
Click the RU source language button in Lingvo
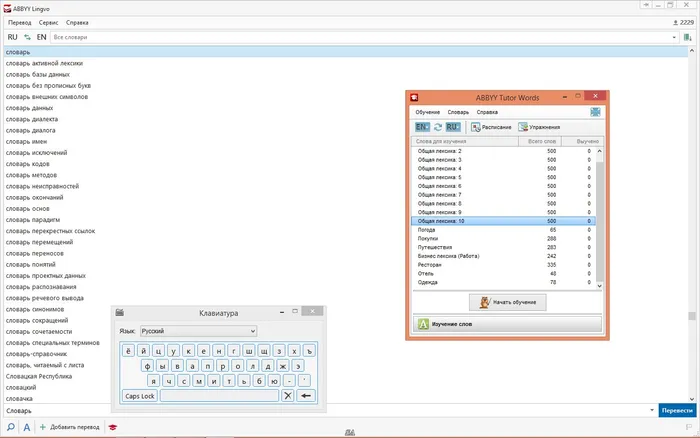(x=12, y=37)
